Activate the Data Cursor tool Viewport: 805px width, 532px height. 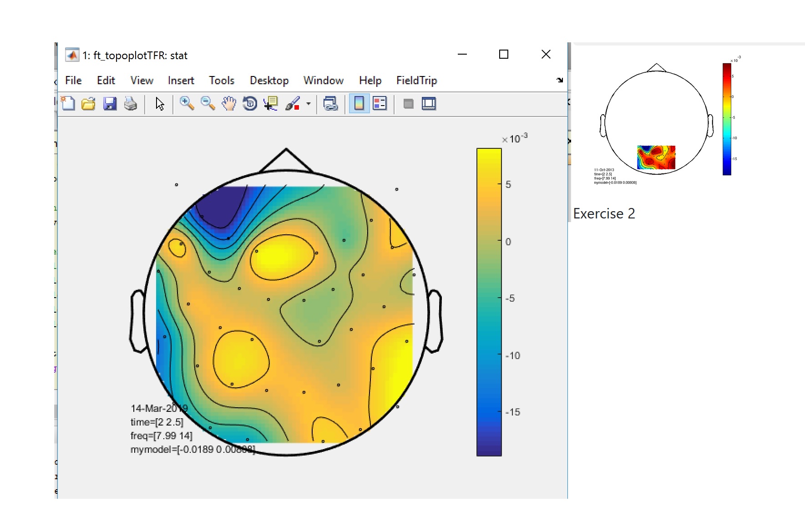click(x=271, y=104)
